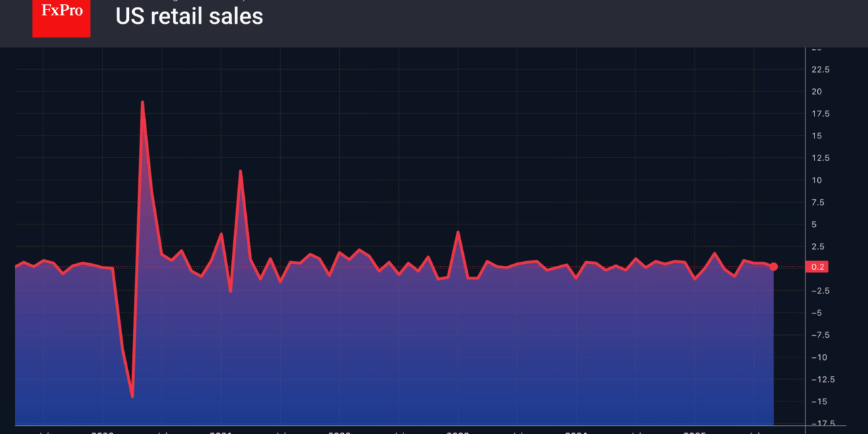Click the 12.5 y-axis label
Image resolution: width=868 pixels, height=434 pixels.
pyautogui.click(x=820, y=158)
